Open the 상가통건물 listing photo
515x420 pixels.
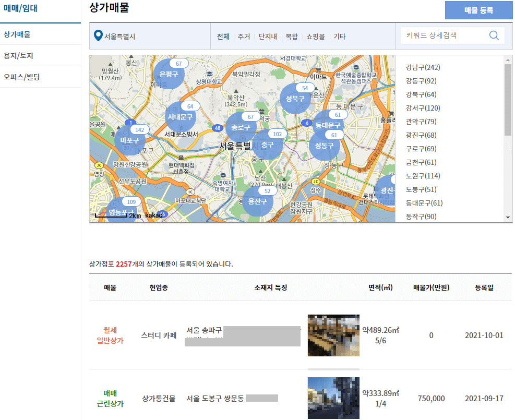tap(333, 398)
